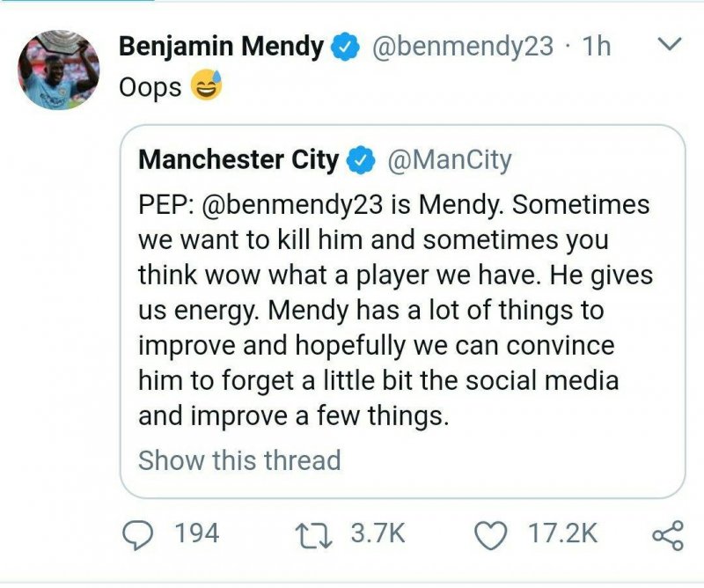This screenshot has height=588, width=704.
Task: Open the Manchester City account name
Action: (238, 159)
